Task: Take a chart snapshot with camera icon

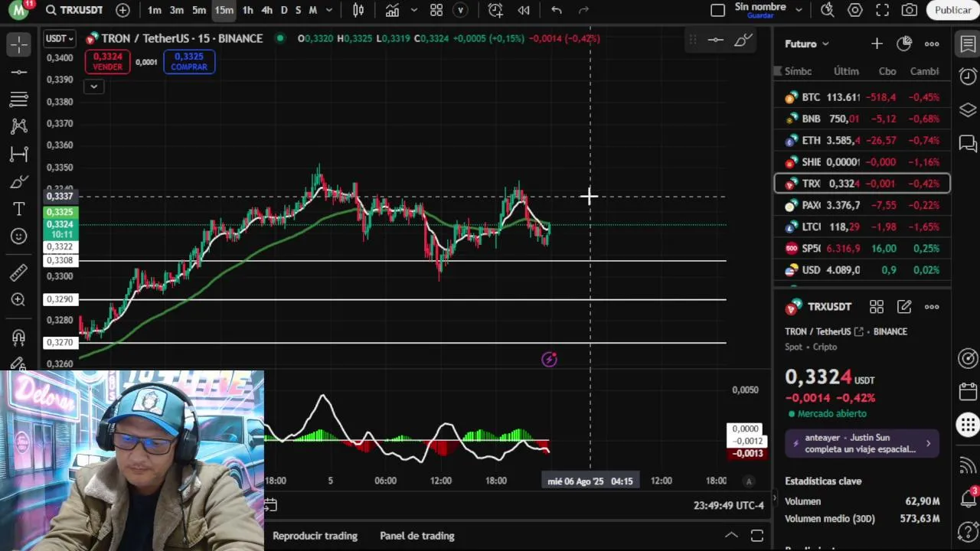Action: point(910,10)
